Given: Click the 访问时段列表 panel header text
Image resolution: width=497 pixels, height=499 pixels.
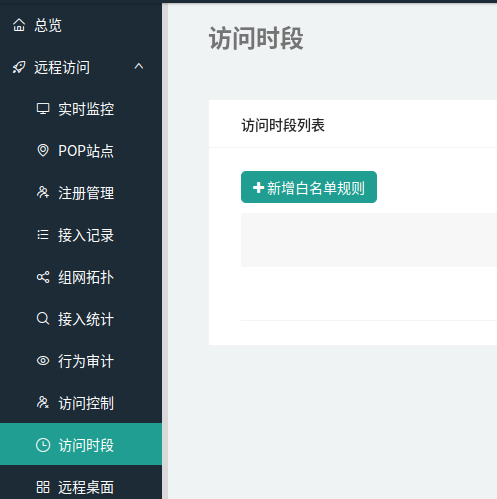Looking at the screenshot, I should (x=283, y=125).
